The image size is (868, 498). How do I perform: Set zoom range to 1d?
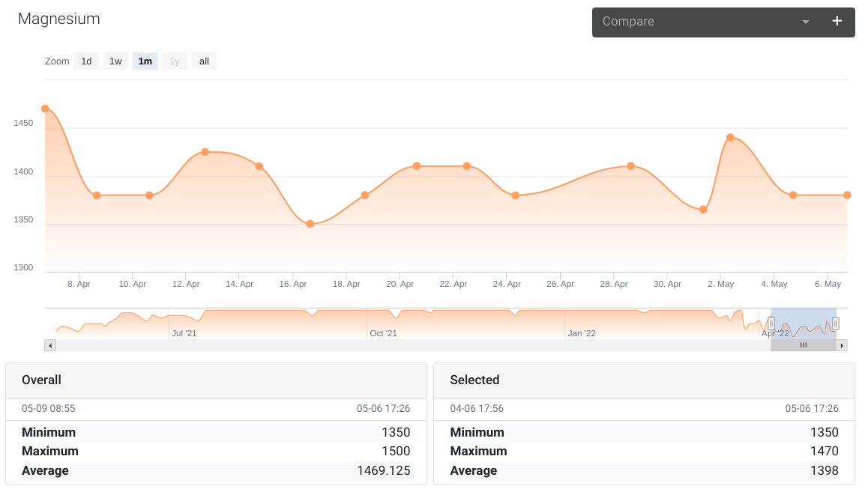(x=86, y=61)
